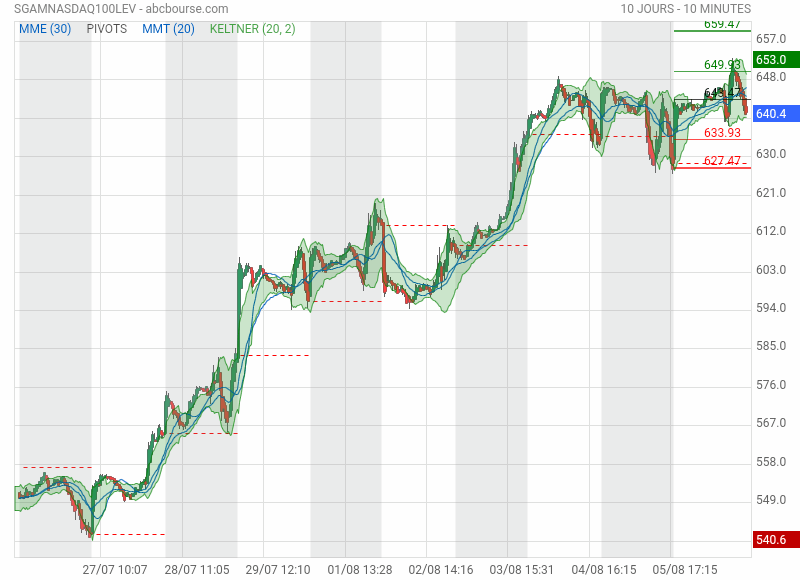The width and height of the screenshot is (800, 580).
Task: Click the 05/08 17:15 date label
Action: tap(685, 570)
